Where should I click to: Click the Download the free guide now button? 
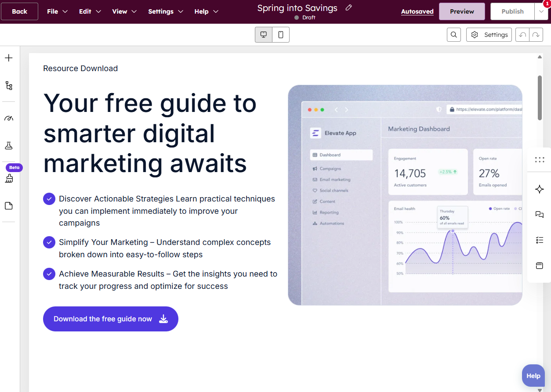coord(110,319)
